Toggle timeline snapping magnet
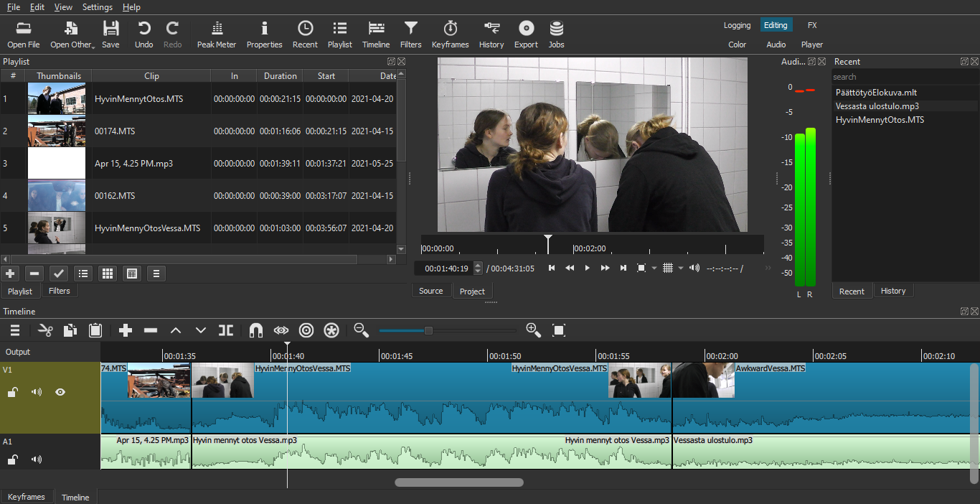 pos(255,330)
